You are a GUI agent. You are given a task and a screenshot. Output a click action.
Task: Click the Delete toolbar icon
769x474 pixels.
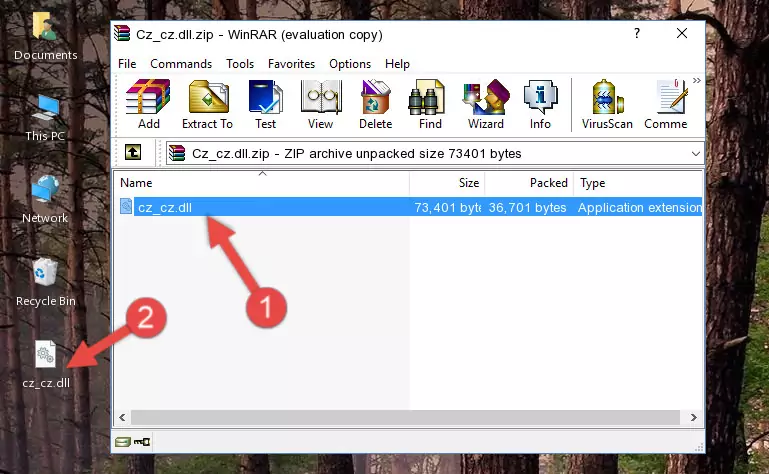click(x=376, y=104)
